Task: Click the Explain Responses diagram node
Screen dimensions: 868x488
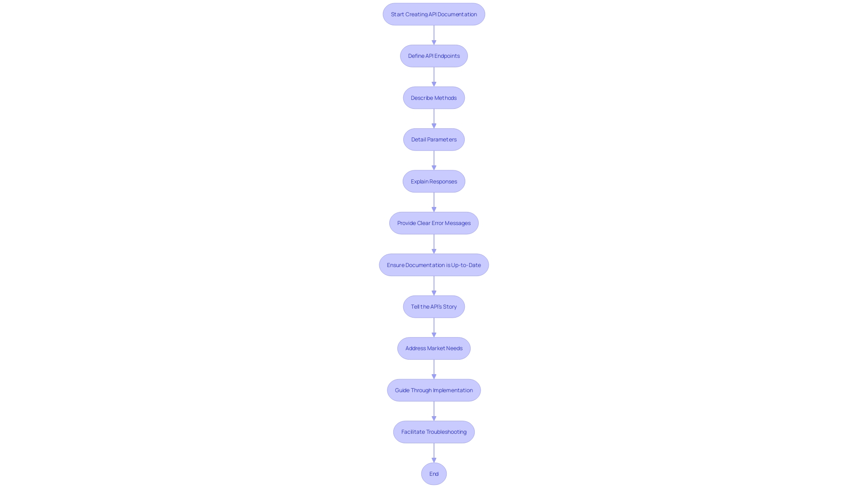Action: pos(434,181)
